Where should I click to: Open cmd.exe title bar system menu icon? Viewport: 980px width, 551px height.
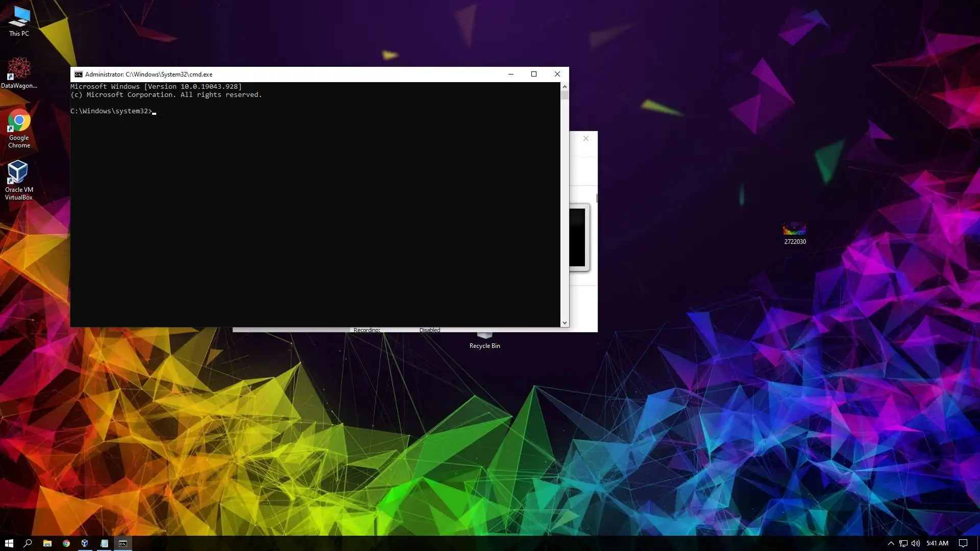coord(78,74)
